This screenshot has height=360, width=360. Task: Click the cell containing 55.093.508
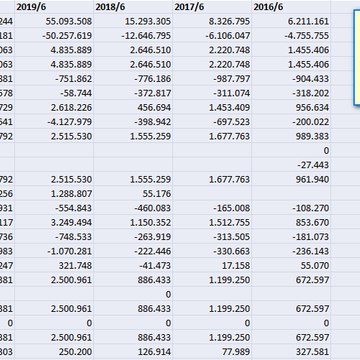pyautogui.click(x=54, y=21)
